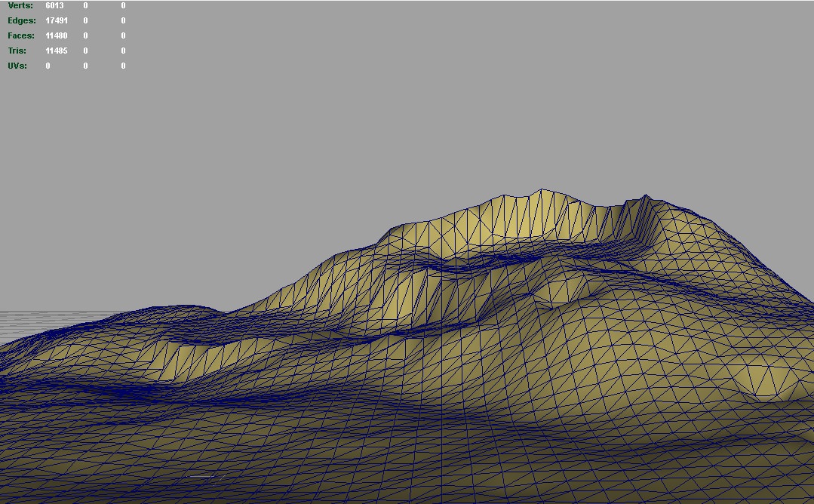Click the edge count value "17491"
The height and width of the screenshot is (504, 814).
click(57, 20)
